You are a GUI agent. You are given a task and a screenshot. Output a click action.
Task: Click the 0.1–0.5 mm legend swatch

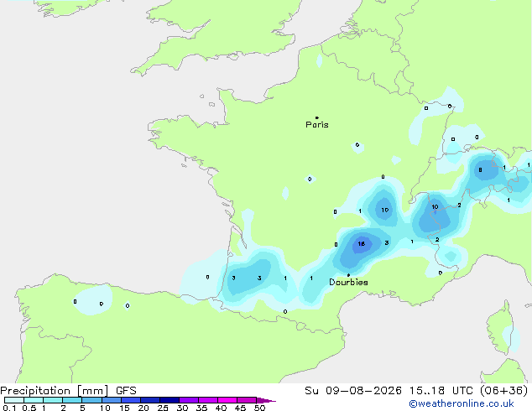point(14,400)
